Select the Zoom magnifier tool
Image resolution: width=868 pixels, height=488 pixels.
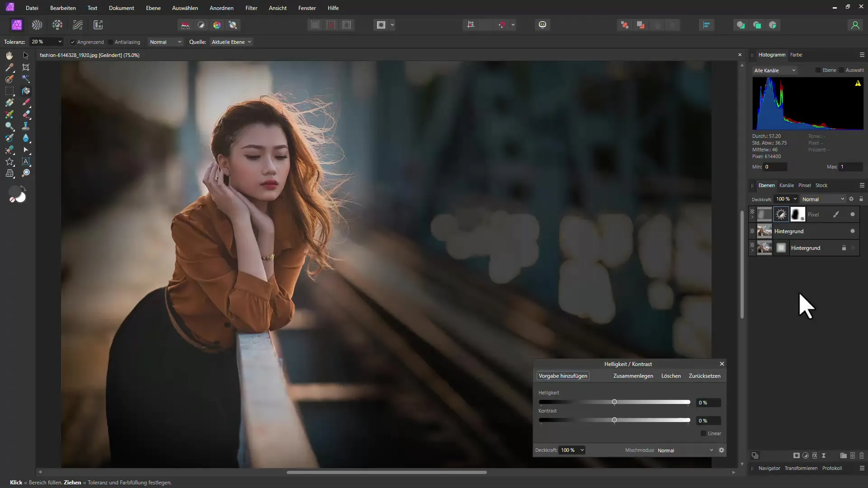(x=26, y=173)
